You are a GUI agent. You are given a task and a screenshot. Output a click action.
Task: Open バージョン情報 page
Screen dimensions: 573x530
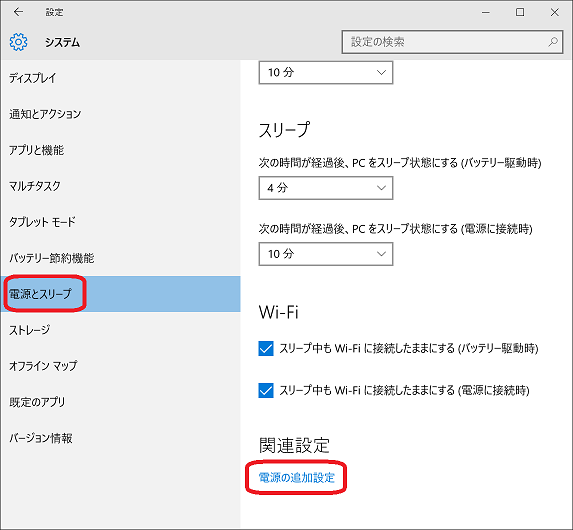pyautogui.click(x=121, y=438)
